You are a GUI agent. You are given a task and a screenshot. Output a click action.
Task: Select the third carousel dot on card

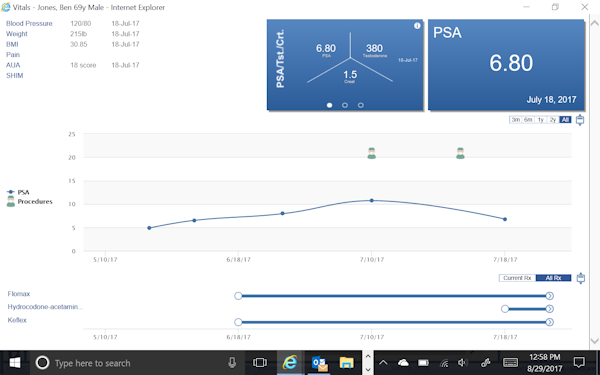coord(360,105)
